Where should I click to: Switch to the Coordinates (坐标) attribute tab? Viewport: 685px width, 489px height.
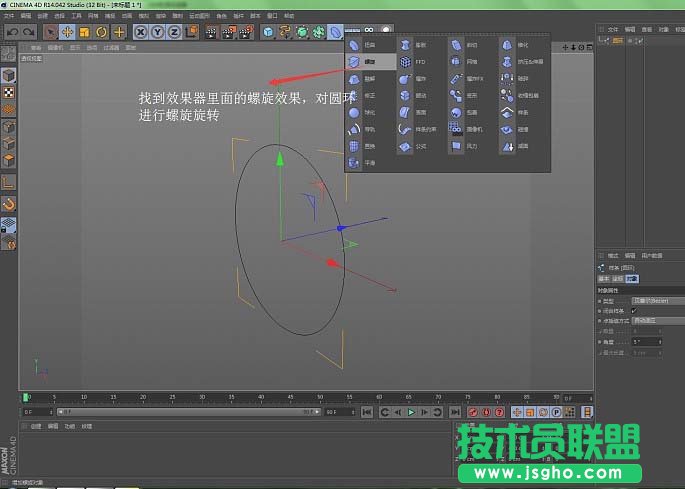pyautogui.click(x=618, y=279)
